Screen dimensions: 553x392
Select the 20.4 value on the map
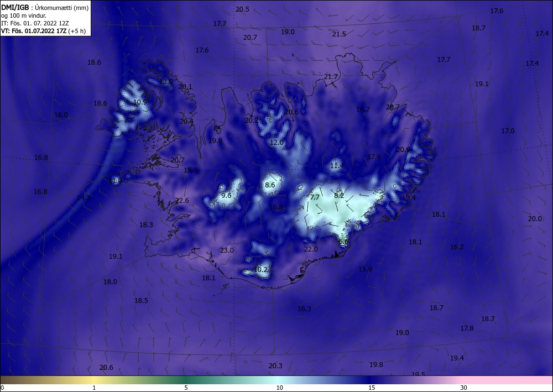point(186,121)
